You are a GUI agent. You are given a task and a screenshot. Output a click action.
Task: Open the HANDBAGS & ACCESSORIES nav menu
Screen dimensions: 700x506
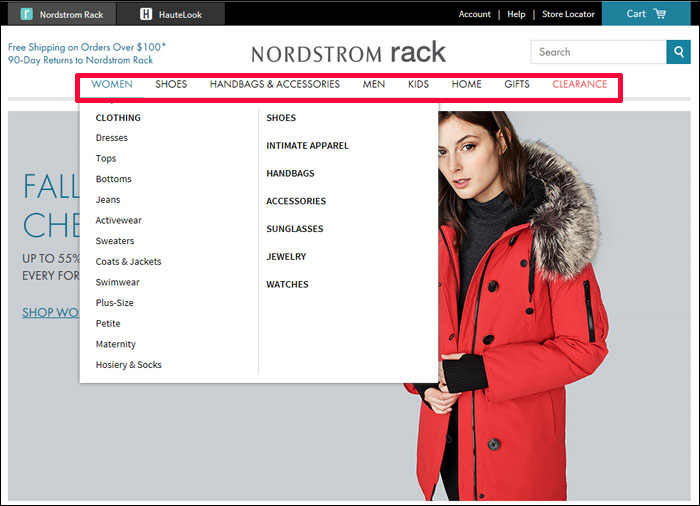pyautogui.click(x=275, y=84)
